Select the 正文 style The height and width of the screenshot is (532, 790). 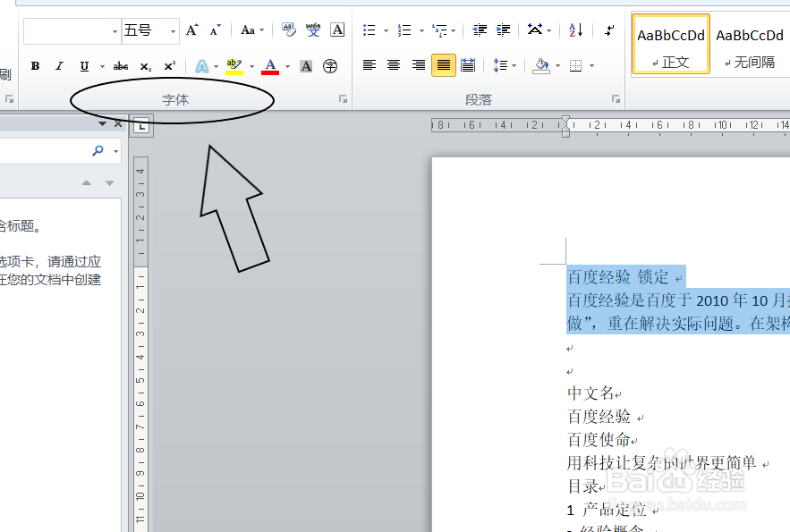[x=671, y=45]
